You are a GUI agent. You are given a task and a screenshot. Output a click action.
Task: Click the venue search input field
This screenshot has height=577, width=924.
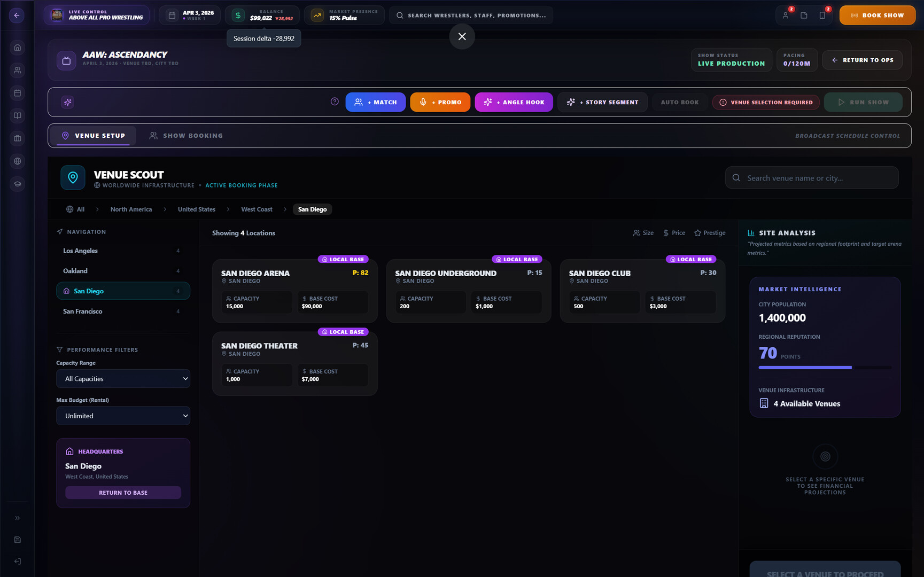(818, 178)
